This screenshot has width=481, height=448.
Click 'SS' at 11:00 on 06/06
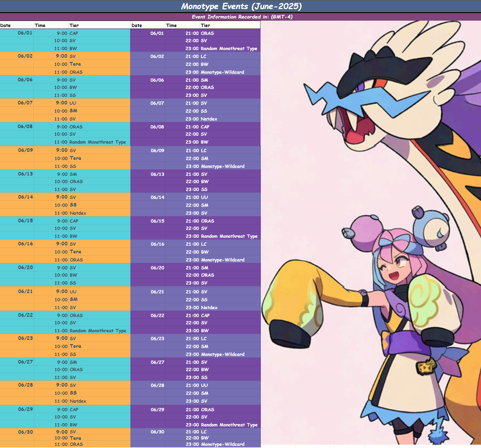coord(73,95)
